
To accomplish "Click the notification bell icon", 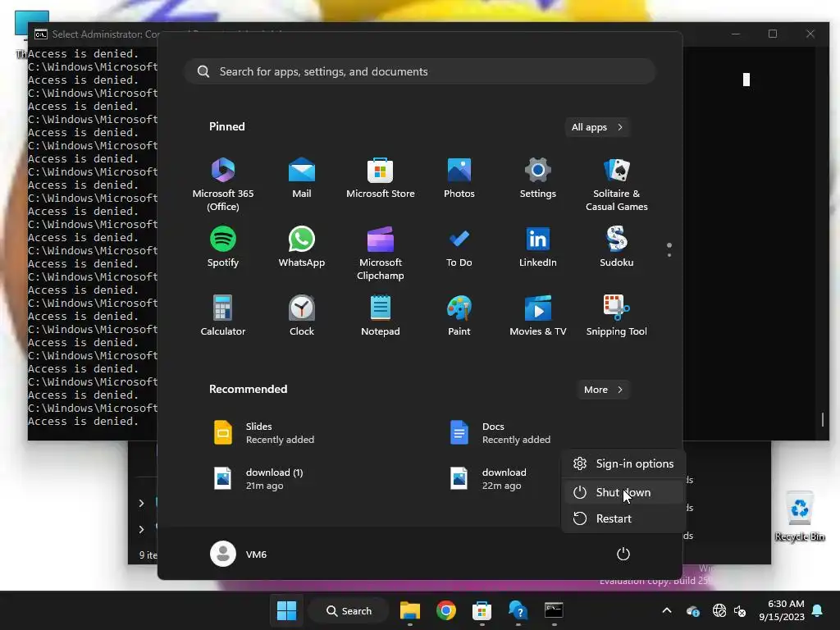I will click(x=818, y=610).
